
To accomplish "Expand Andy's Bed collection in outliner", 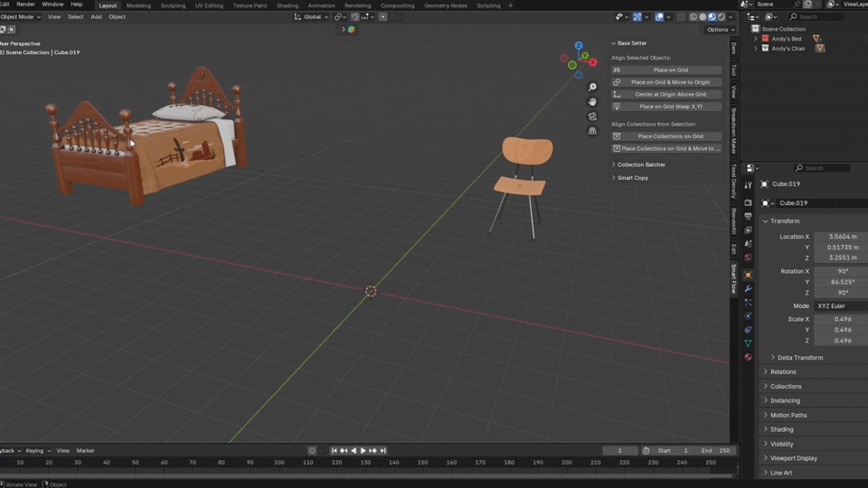I will (x=756, y=39).
